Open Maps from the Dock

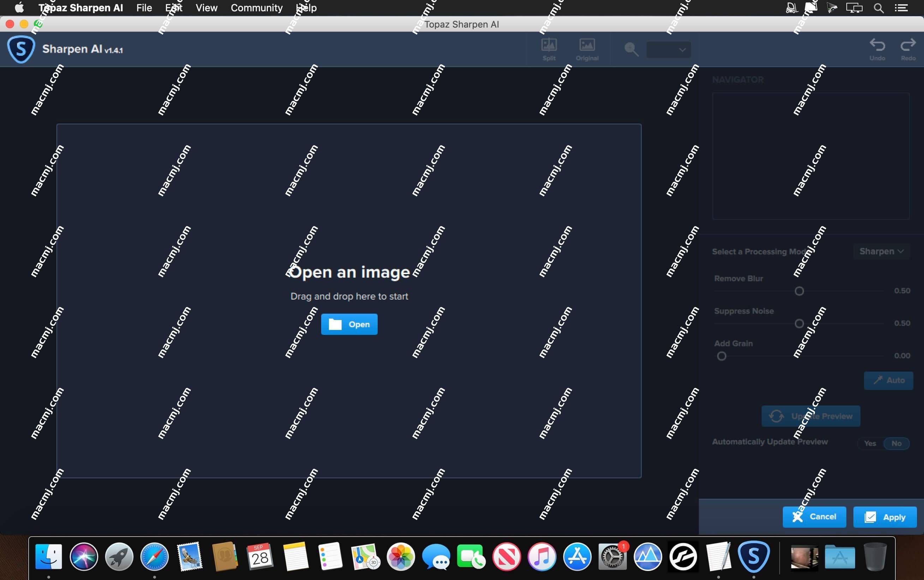366,557
